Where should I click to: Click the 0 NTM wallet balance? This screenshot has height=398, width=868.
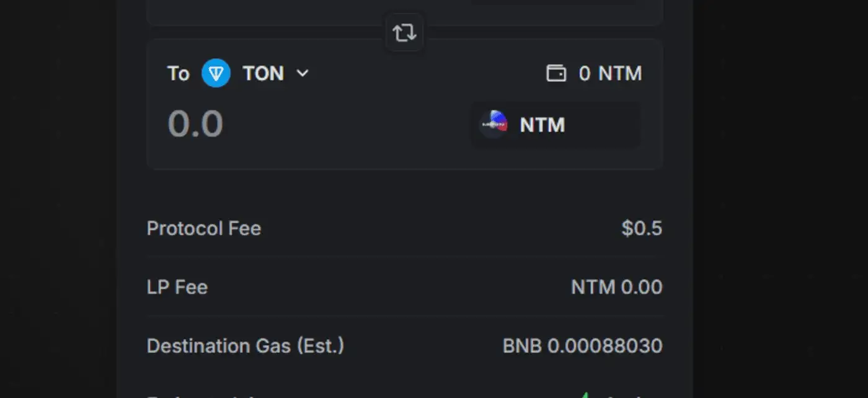[610, 74]
